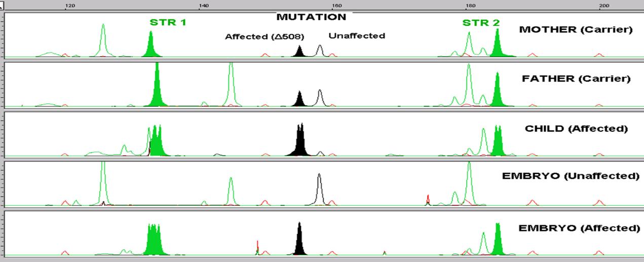Click the filled green STR 1 peak in Father trace
644x262 pixels.
pyautogui.click(x=157, y=89)
